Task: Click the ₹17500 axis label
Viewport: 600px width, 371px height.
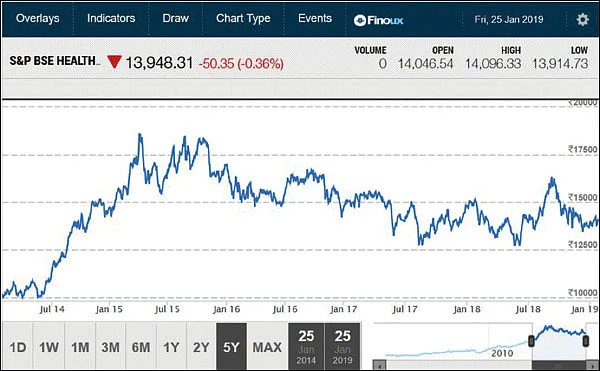Action: (x=582, y=150)
